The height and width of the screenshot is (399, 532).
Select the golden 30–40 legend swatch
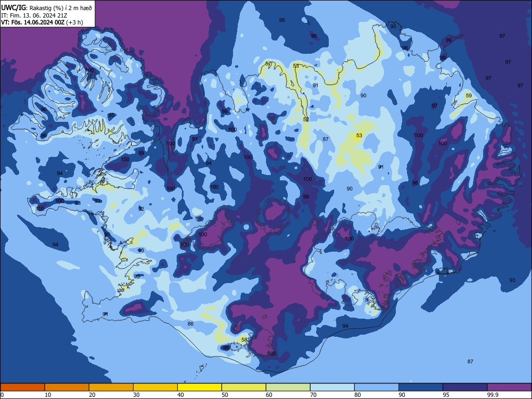coord(155,387)
